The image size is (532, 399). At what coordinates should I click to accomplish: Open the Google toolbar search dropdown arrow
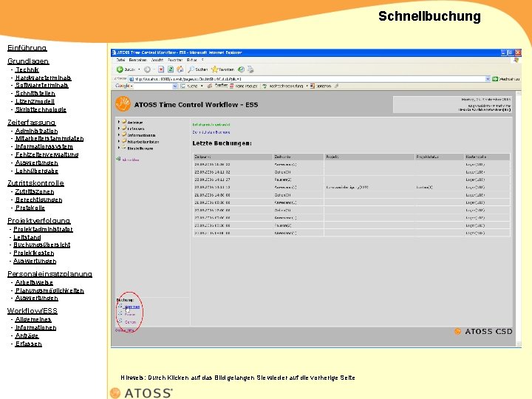click(x=175, y=86)
